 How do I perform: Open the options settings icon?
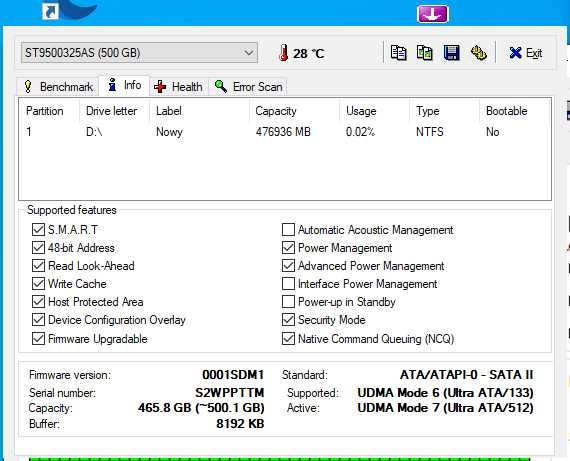[479, 53]
